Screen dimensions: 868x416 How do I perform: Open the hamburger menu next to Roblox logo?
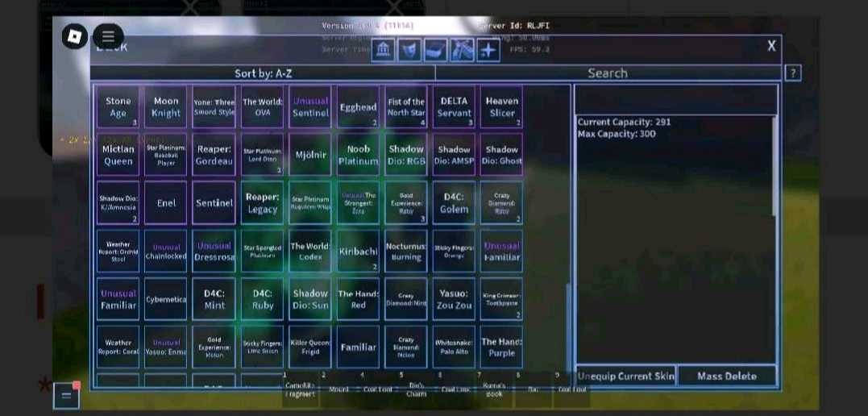[108, 36]
